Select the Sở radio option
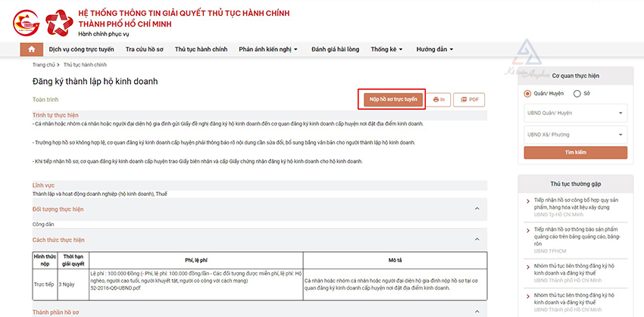The image size is (644, 317). pyautogui.click(x=577, y=94)
